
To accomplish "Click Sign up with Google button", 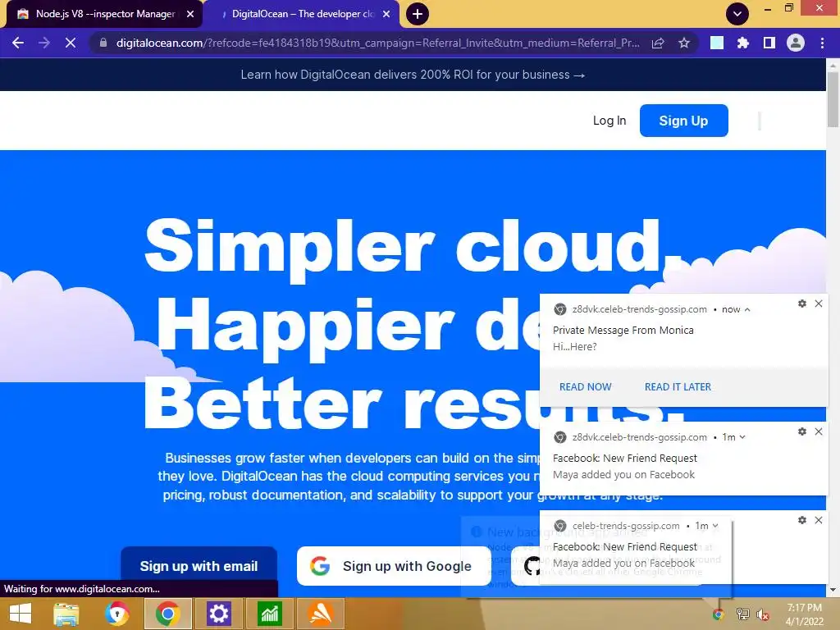I will (394, 566).
